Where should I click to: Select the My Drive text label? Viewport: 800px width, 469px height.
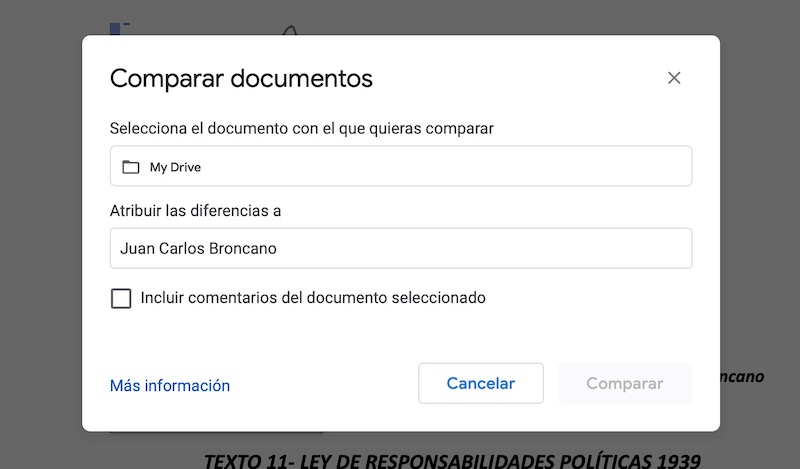[x=175, y=167]
